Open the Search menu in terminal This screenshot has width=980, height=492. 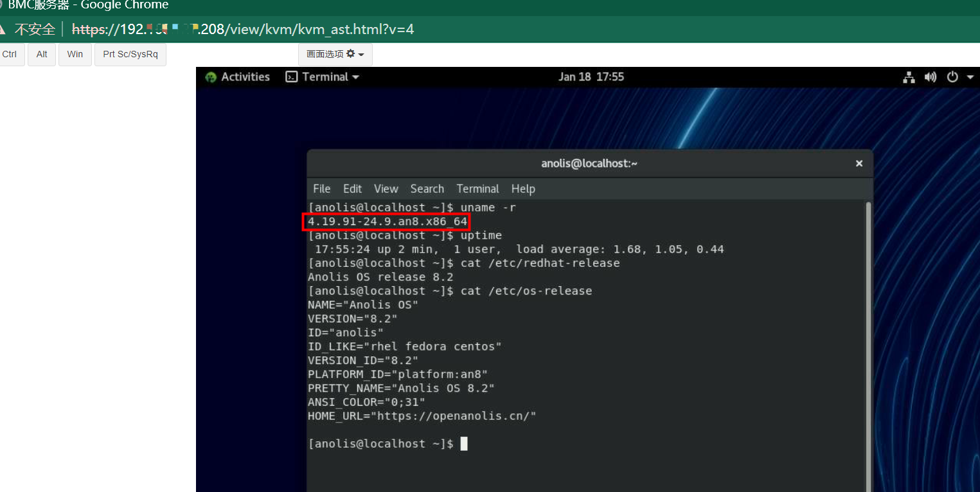tap(427, 189)
